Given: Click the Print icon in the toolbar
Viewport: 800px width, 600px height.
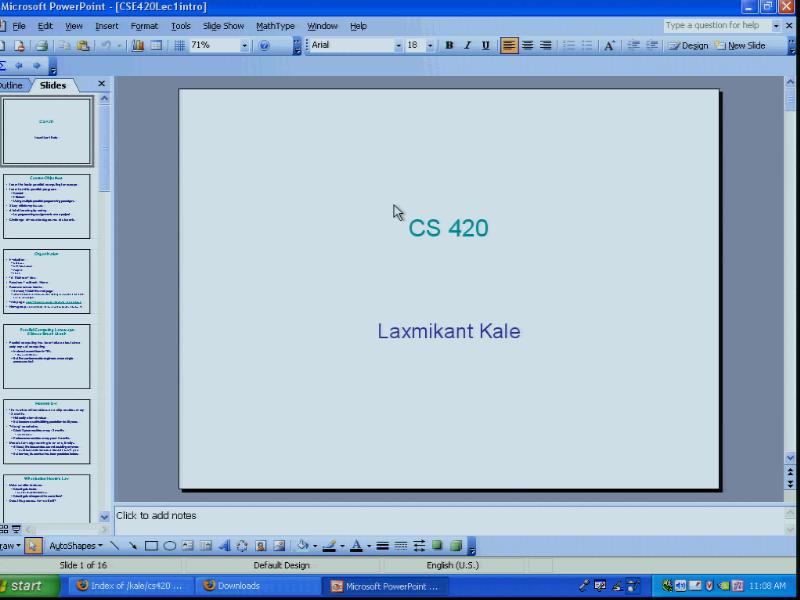Looking at the screenshot, I should pyautogui.click(x=41, y=46).
